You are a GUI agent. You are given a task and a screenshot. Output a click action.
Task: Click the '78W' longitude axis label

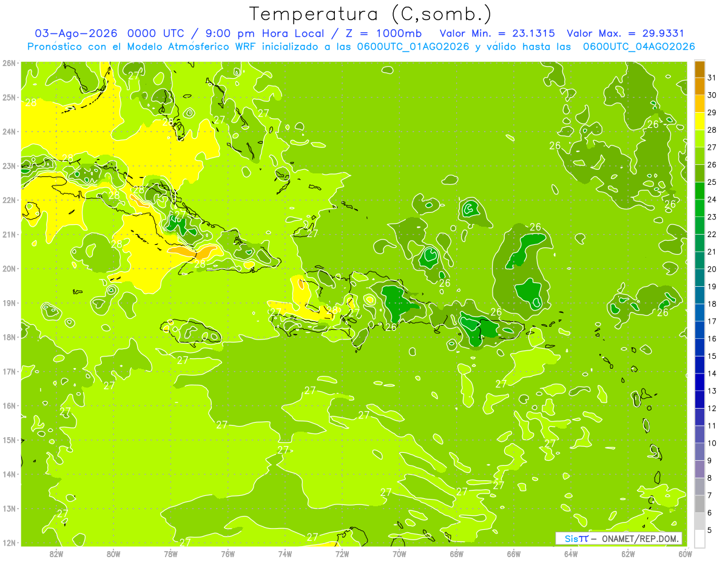tap(170, 554)
